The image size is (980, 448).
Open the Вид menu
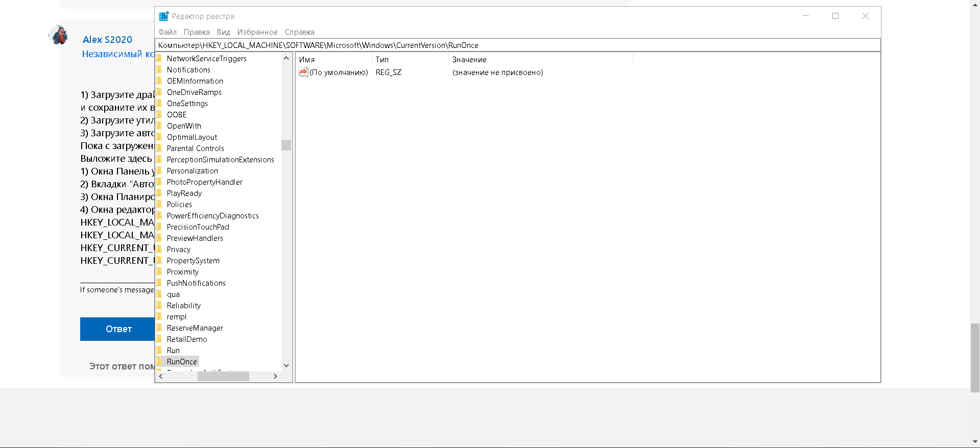click(223, 32)
